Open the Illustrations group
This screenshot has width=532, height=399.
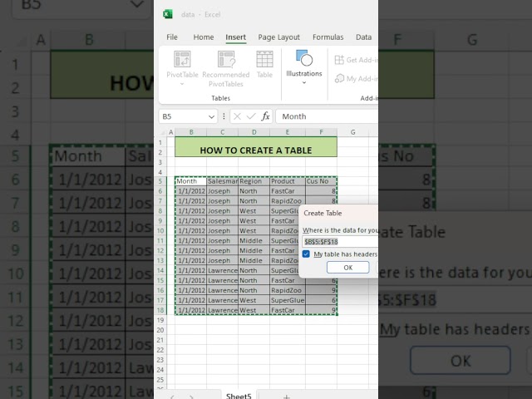tap(304, 67)
